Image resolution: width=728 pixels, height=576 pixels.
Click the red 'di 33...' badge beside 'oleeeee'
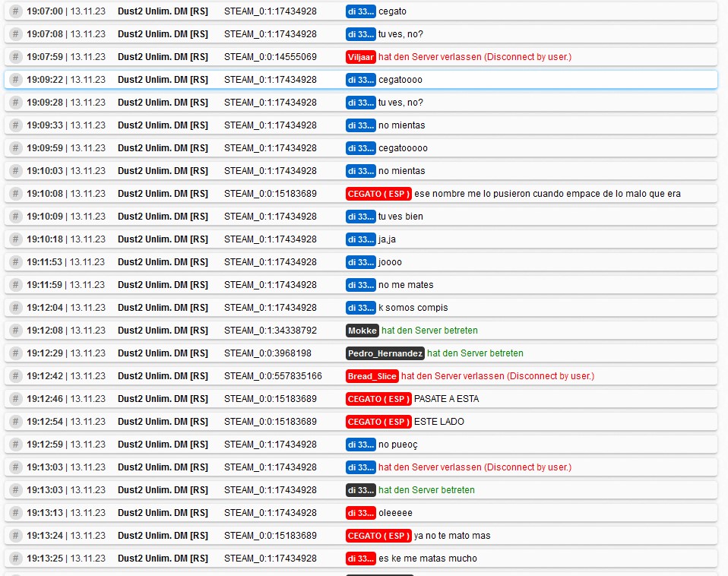pos(361,513)
